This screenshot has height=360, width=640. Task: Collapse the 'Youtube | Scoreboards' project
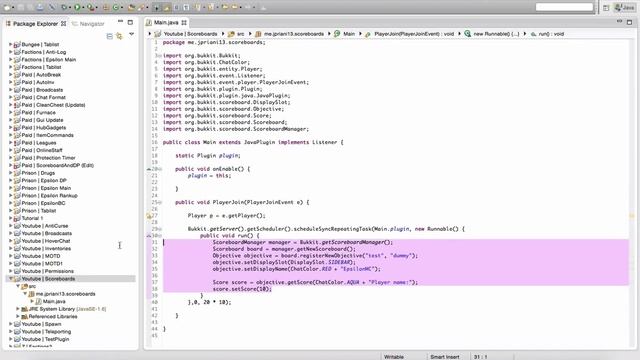(x=10, y=279)
